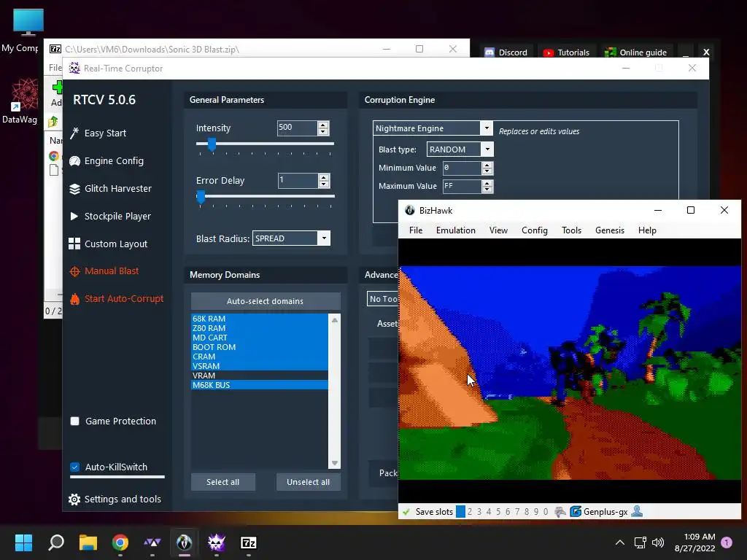The width and height of the screenshot is (747, 560).
Task: Select the VSRAM memory domain row
Action: point(260,366)
